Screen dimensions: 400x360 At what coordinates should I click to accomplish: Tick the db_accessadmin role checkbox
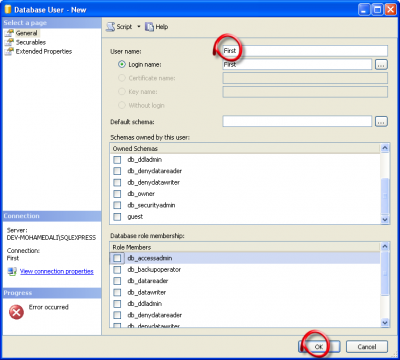(x=117, y=258)
